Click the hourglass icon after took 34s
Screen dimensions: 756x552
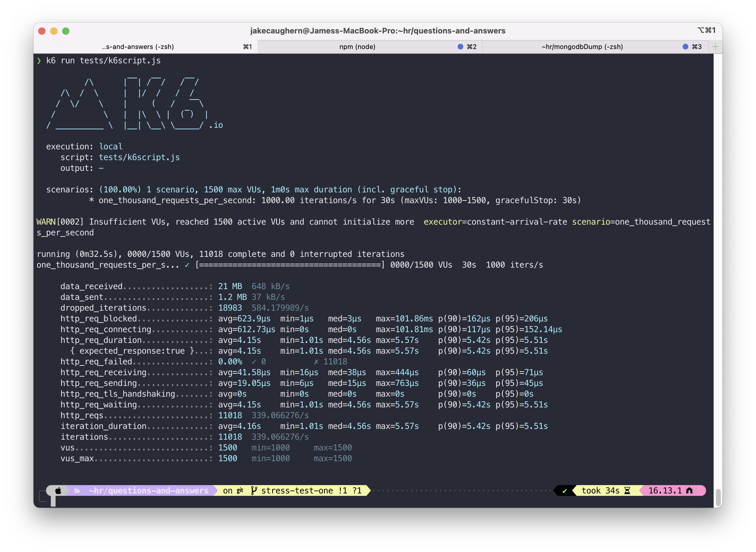point(627,490)
